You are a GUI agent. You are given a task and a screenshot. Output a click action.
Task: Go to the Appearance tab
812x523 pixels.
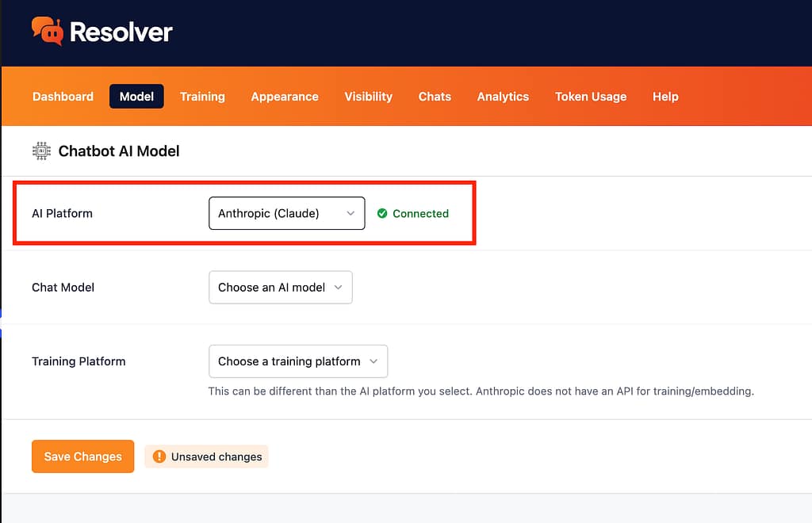point(285,96)
